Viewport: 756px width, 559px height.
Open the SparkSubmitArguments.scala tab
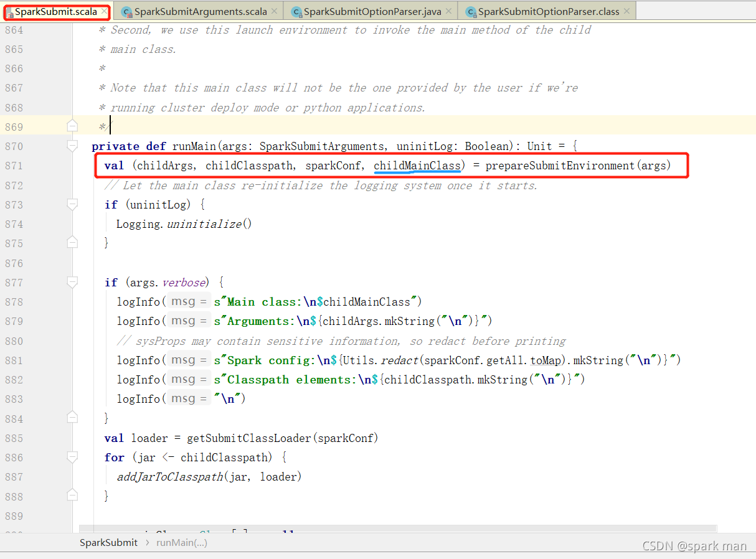[201, 12]
